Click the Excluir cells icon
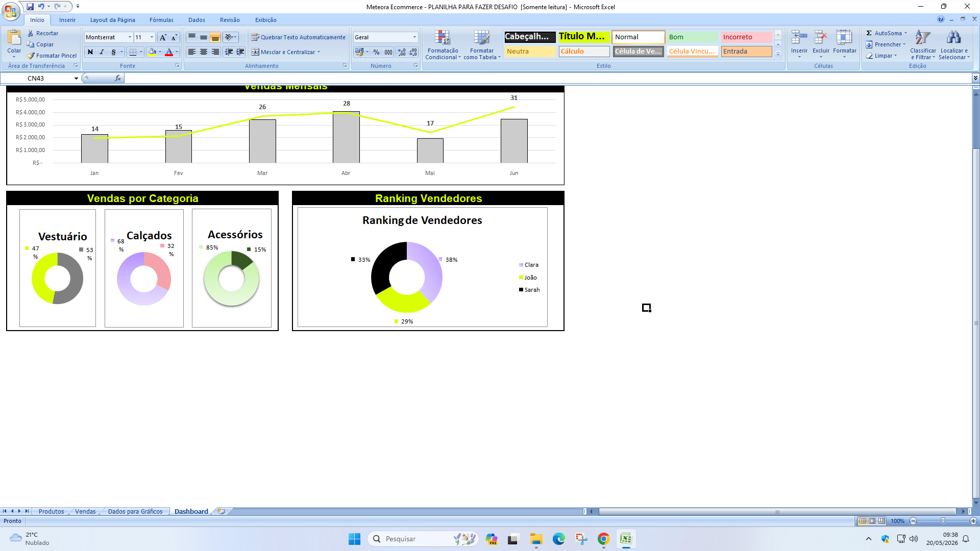The width and height of the screenshot is (980, 551). pos(821,37)
